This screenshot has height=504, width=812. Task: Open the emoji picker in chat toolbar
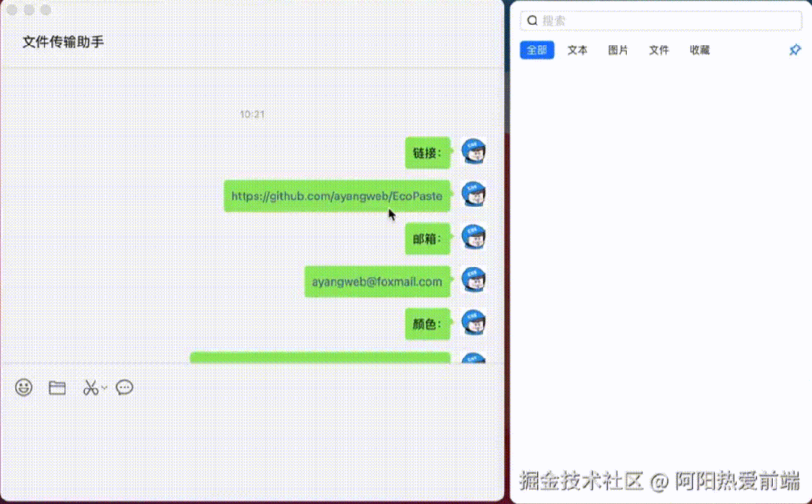[24, 387]
